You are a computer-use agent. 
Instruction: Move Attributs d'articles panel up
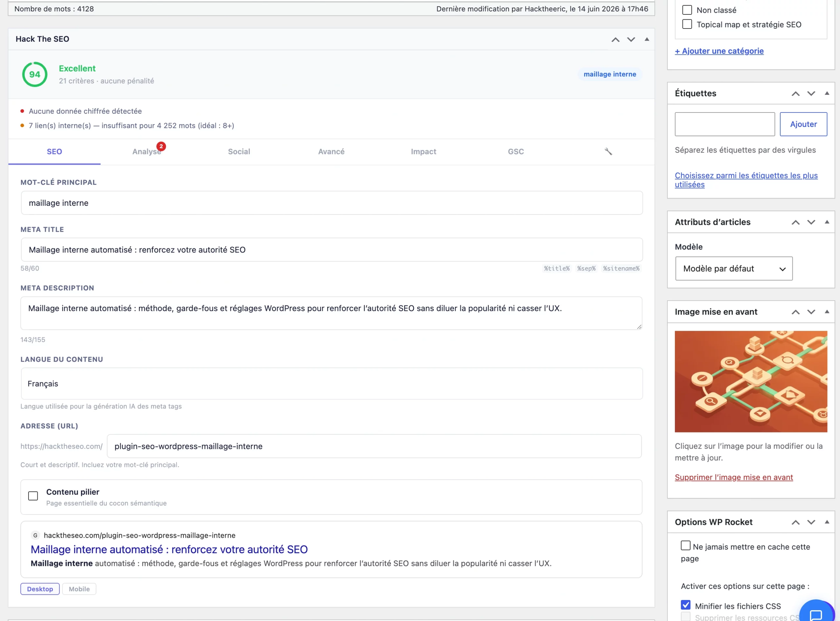tap(796, 222)
